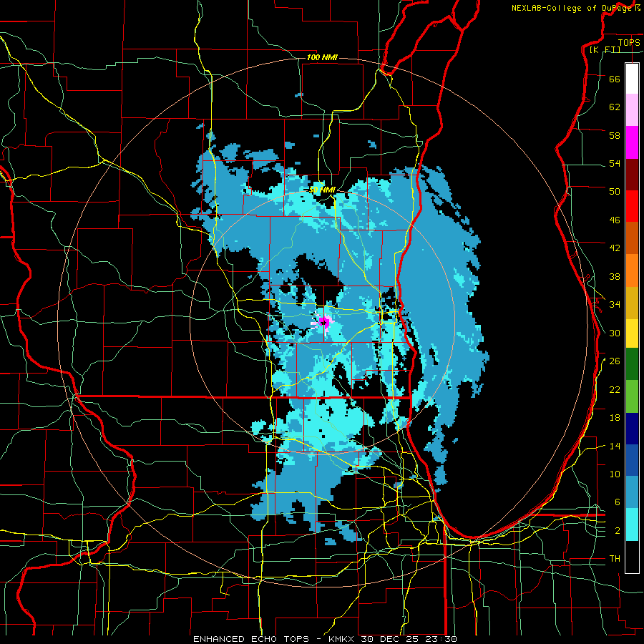Click the light pink 62 kft swatch
This screenshot has height=644, width=644.
coord(632,110)
